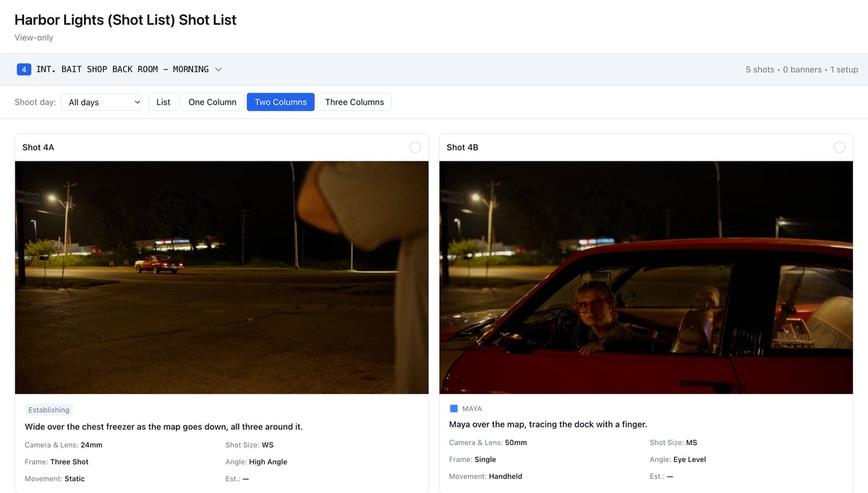Switch to One Column view

click(213, 102)
